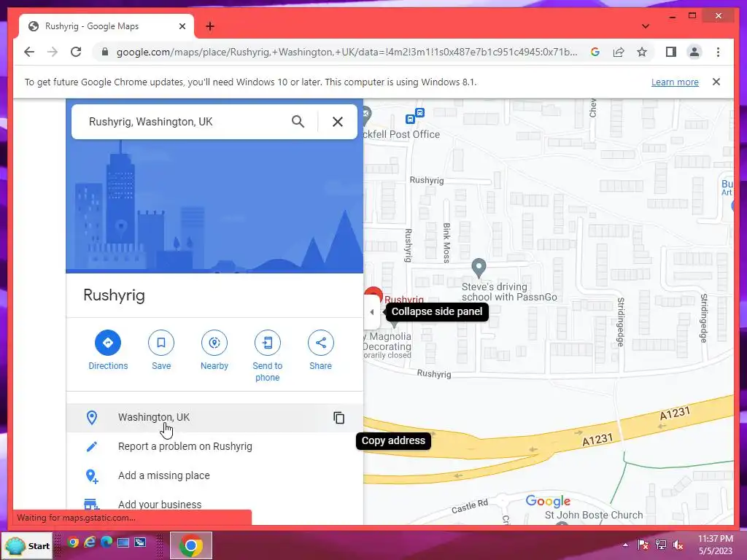Open the pinned Chrome shortcut beside Start

73,542
